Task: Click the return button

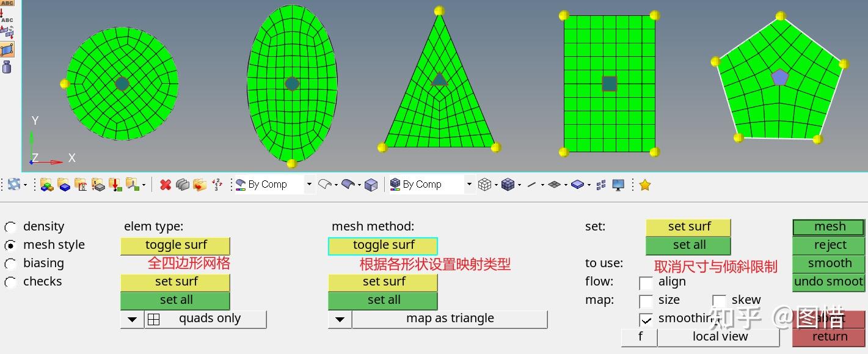Action: (829, 336)
